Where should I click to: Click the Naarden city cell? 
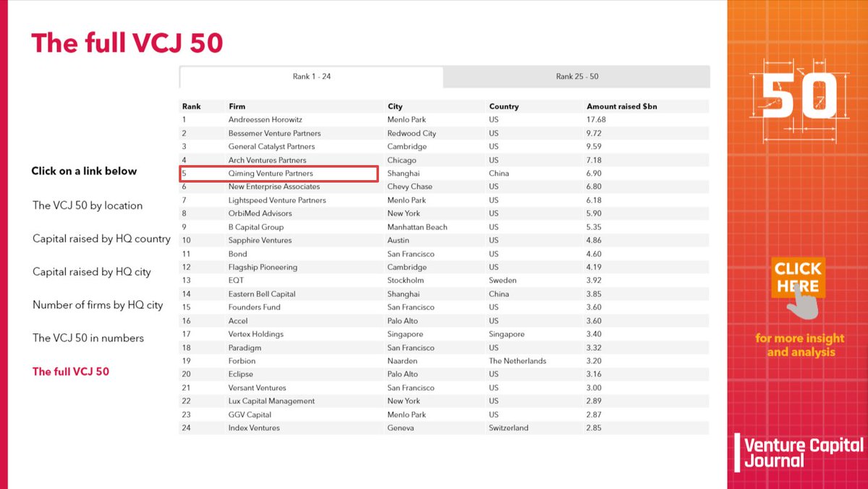click(x=403, y=360)
